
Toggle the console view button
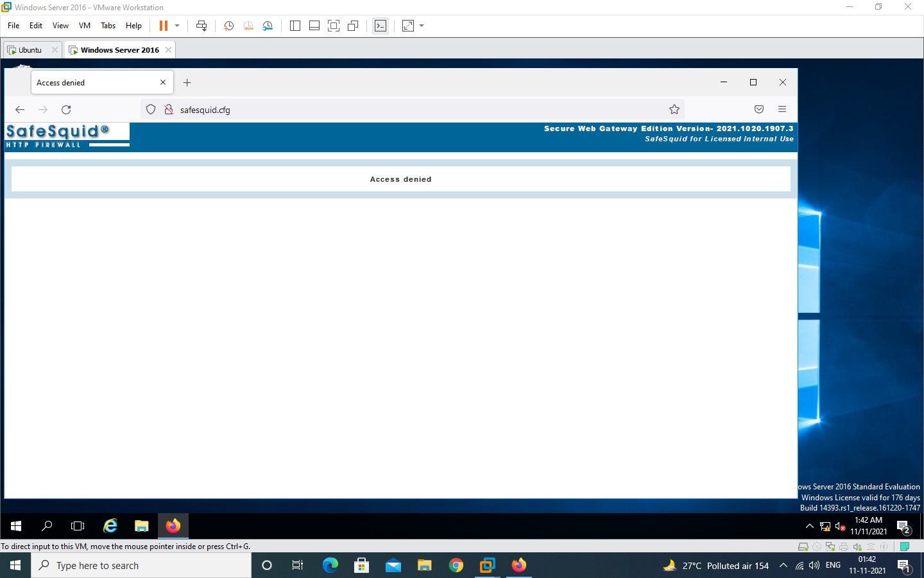pyautogui.click(x=381, y=26)
